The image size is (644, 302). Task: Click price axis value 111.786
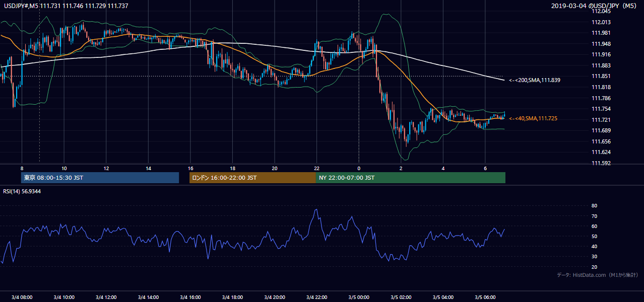(602, 98)
